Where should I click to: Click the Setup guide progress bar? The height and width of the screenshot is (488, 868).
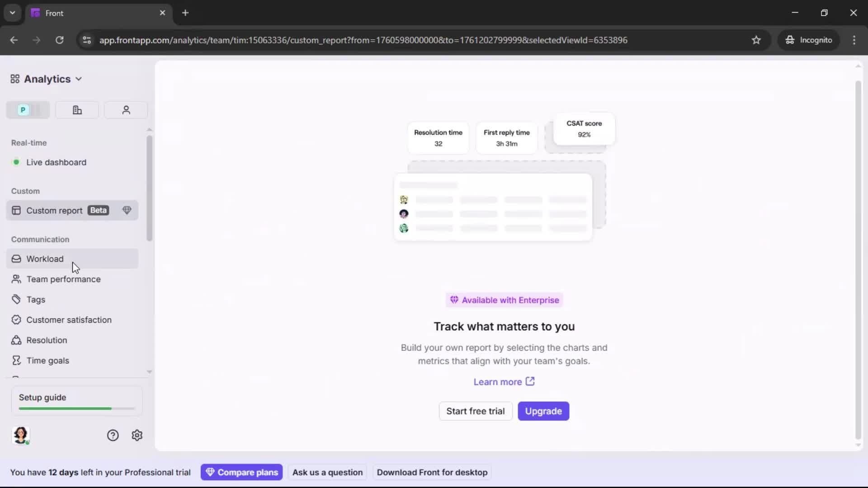point(76,408)
